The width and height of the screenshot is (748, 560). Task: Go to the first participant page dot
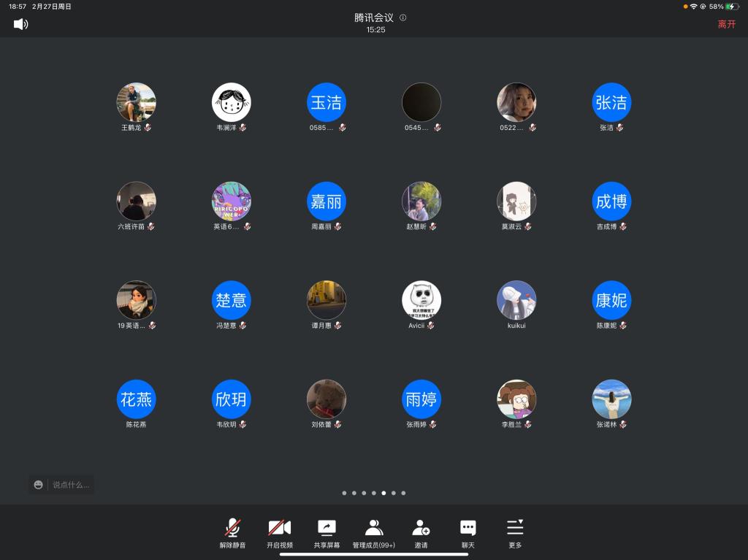click(344, 493)
